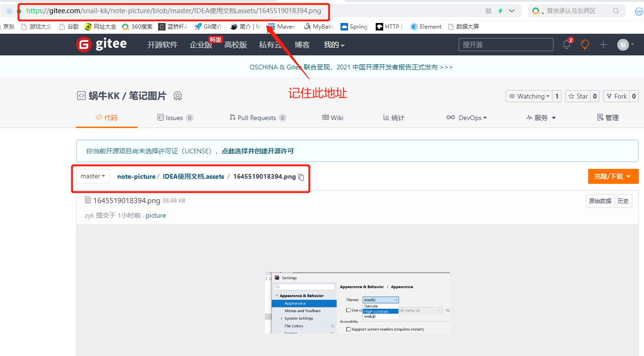
Task: Click the code repository icon before 蜗牛KK
Action: pos(81,96)
